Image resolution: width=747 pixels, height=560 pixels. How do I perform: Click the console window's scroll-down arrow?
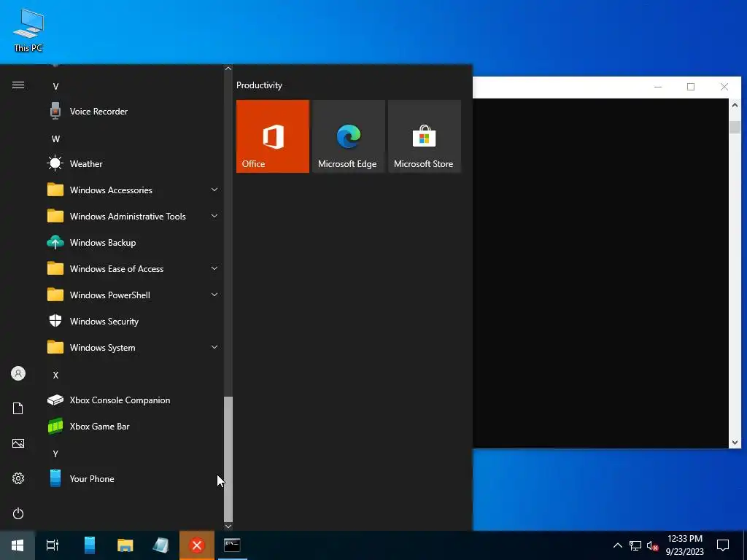coord(735,443)
